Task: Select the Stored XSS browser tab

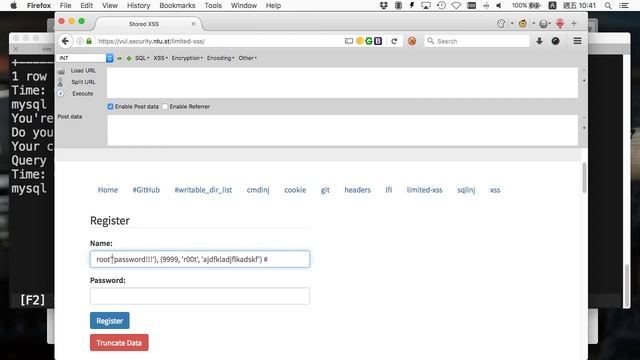Action: pyautogui.click(x=144, y=24)
